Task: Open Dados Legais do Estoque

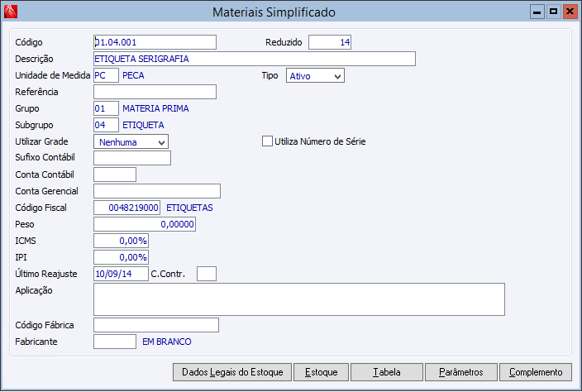Action: click(232, 372)
